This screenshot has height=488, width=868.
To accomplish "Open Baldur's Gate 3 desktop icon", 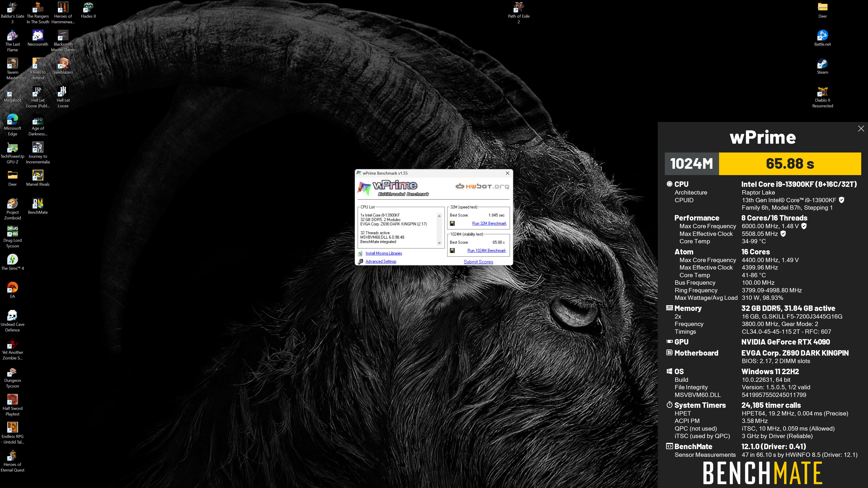I will pyautogui.click(x=12, y=12).
